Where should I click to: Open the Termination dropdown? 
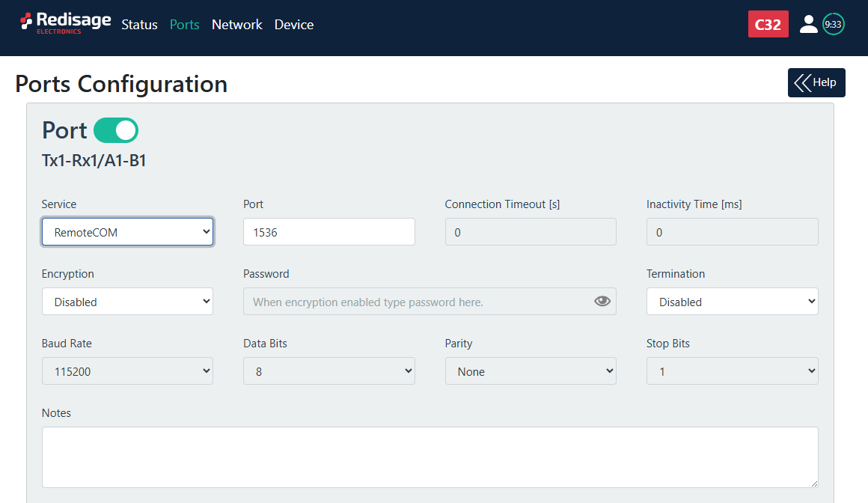[732, 302]
